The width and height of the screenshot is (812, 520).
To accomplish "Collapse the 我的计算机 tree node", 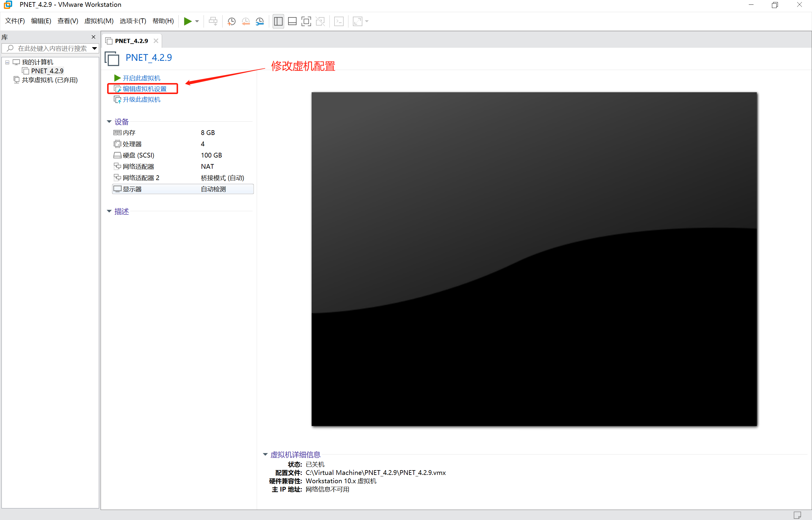I will [x=7, y=62].
